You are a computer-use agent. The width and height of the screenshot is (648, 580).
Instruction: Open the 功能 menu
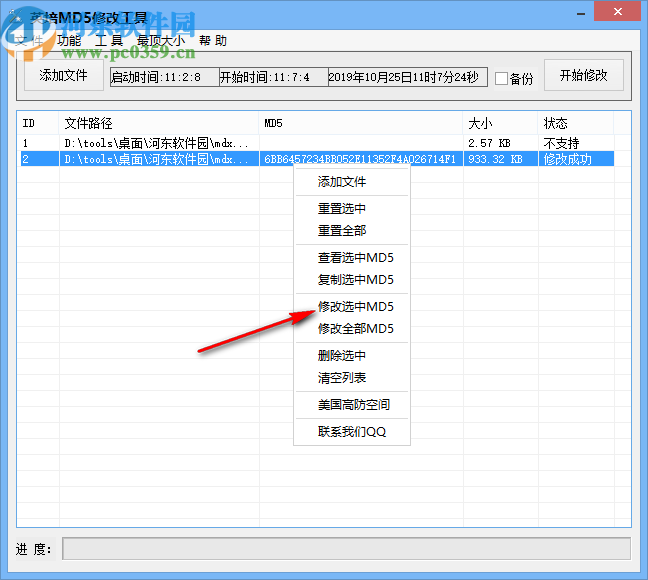coord(69,41)
